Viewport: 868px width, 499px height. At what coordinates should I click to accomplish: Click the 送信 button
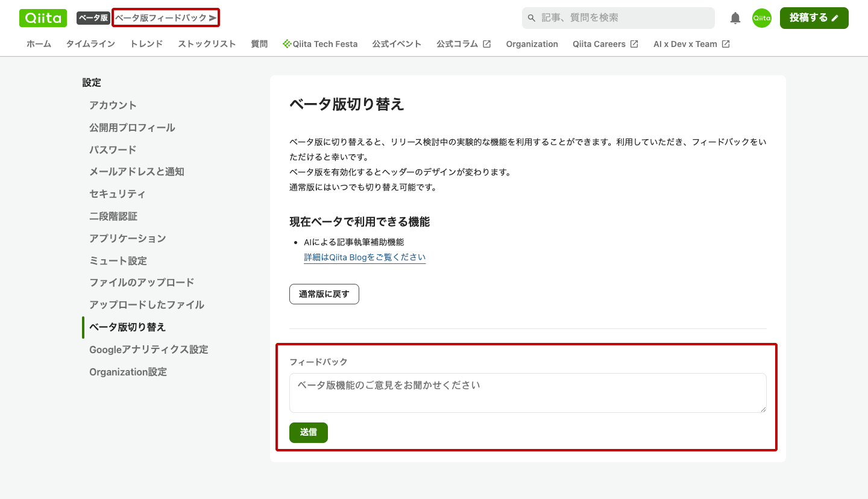point(309,433)
